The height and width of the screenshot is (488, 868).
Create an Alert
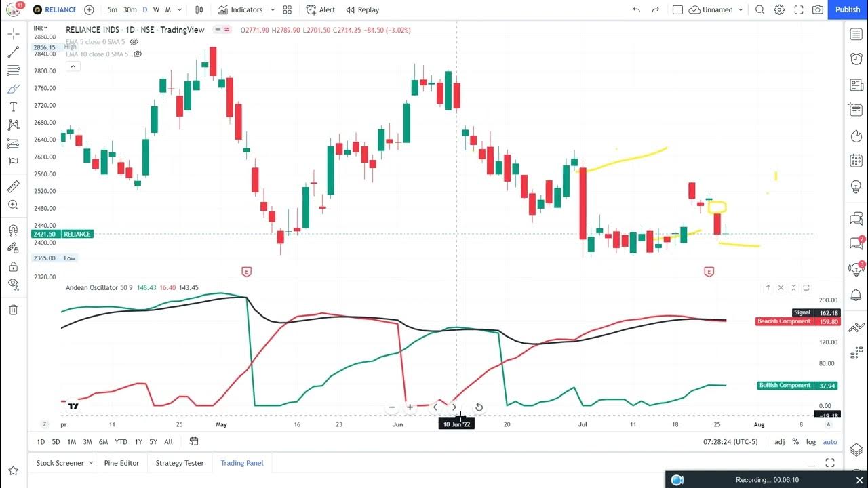click(321, 9)
